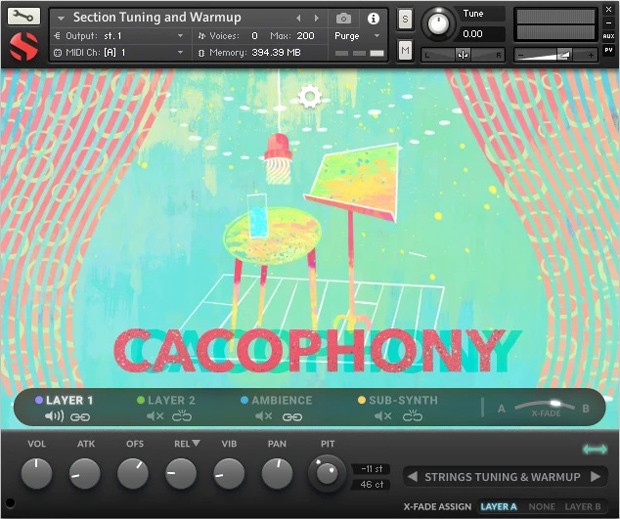Open the snapshot camera view
Screen dimensions: 620x519
click(x=343, y=18)
